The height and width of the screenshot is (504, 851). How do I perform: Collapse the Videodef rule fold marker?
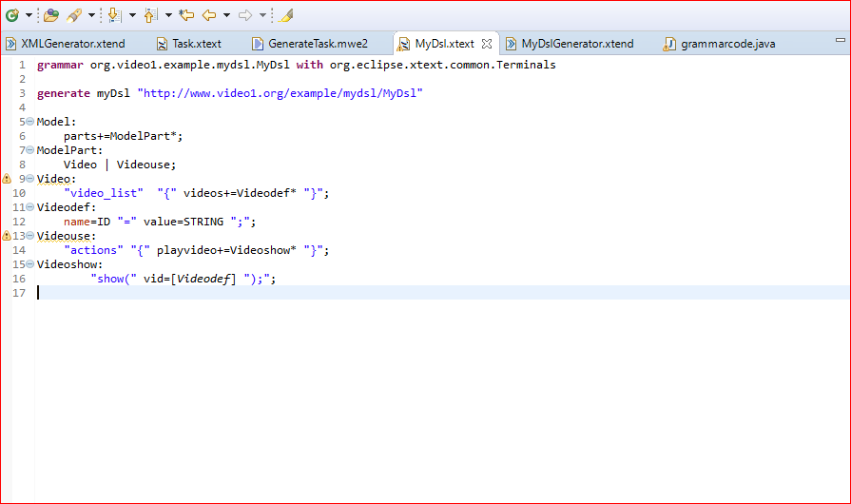coord(30,207)
